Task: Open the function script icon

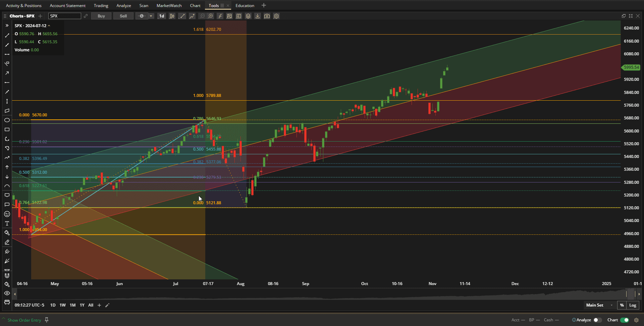Action: (220, 16)
